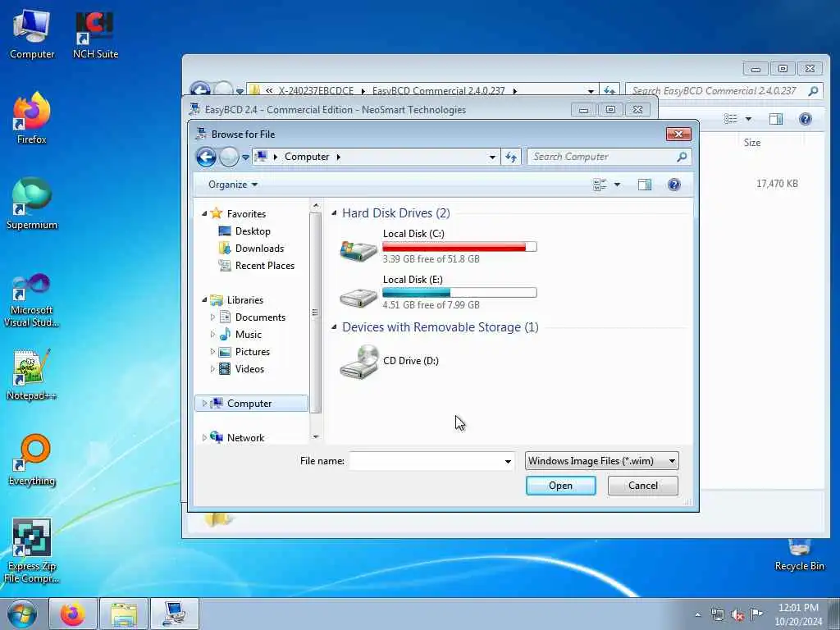Select Local Disk (C:) drive
This screenshot has height=630, width=840.
coord(438,246)
